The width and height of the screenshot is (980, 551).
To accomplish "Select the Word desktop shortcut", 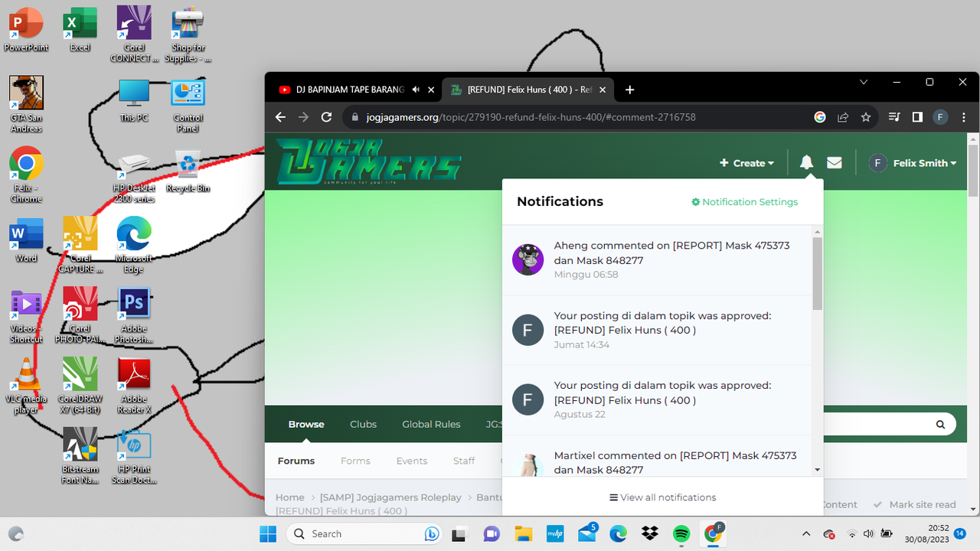I will [26, 240].
